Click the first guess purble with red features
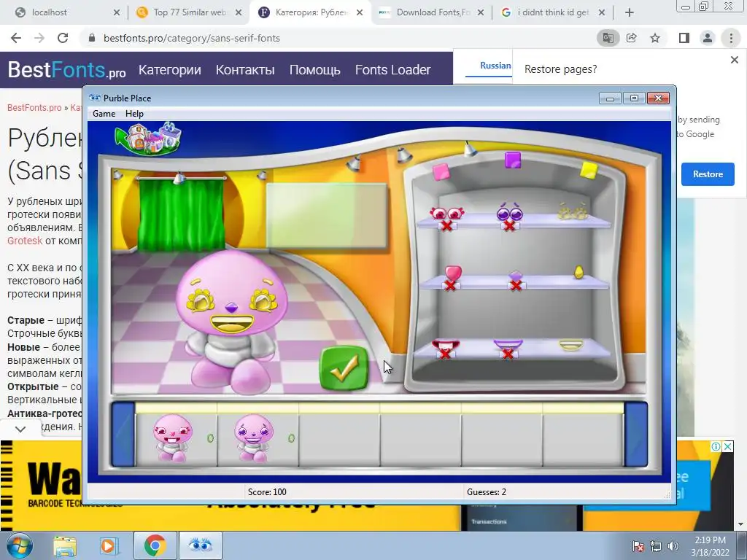 coord(172,438)
